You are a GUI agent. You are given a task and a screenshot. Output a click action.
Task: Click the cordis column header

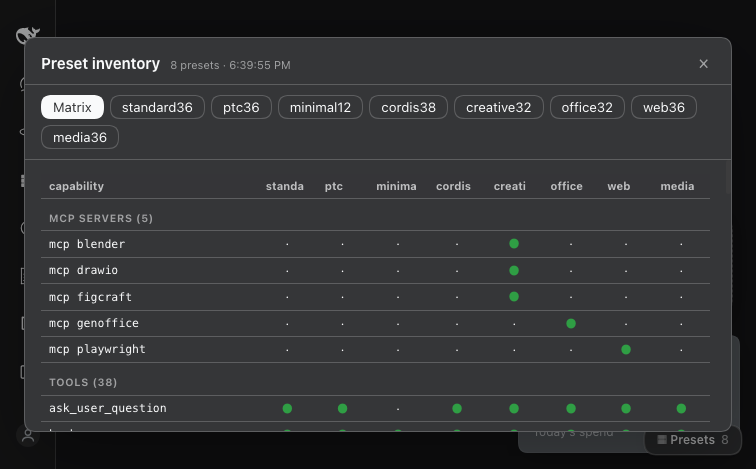pyautogui.click(x=453, y=186)
